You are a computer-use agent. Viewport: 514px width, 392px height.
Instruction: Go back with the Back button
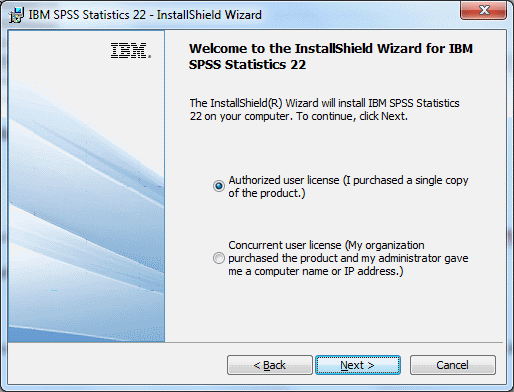270,365
